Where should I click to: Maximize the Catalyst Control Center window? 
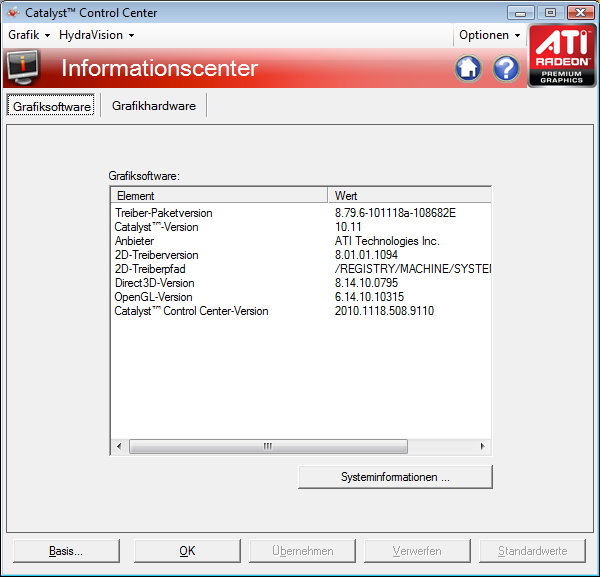coord(550,13)
